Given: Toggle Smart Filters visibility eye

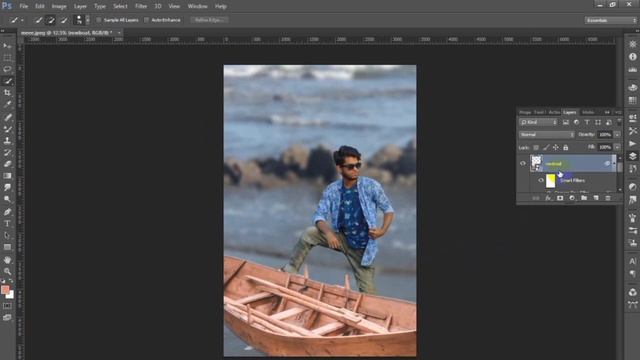Looking at the screenshot, I should click(x=541, y=180).
